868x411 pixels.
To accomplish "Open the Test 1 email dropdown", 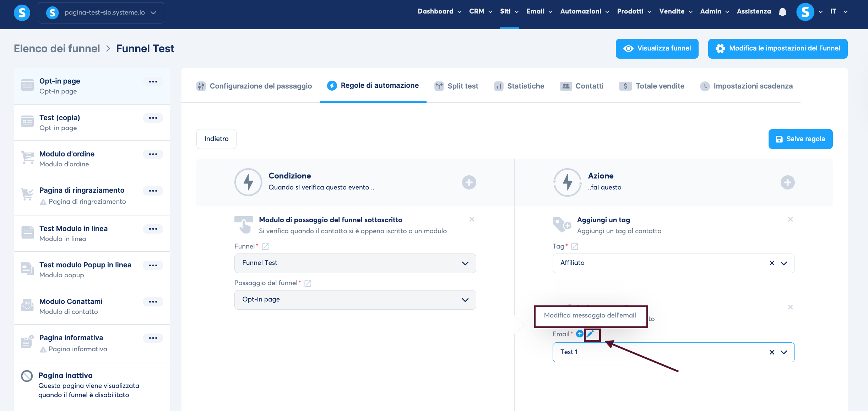I will pos(784,352).
